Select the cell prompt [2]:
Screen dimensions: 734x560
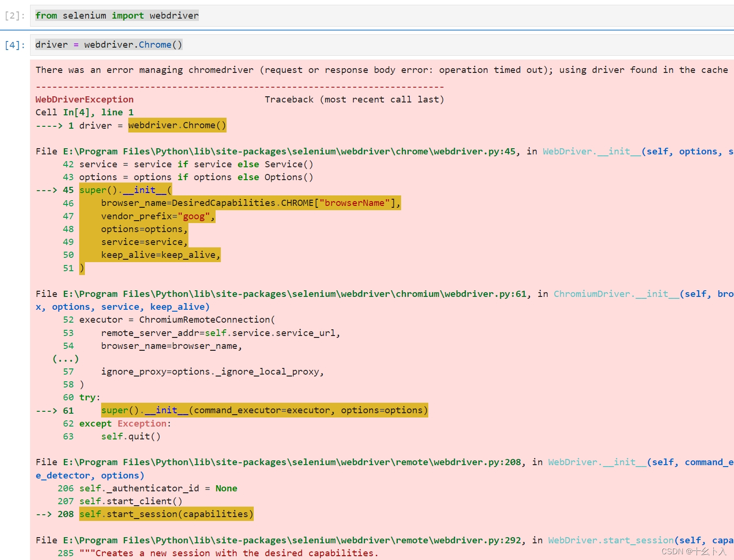pos(15,16)
